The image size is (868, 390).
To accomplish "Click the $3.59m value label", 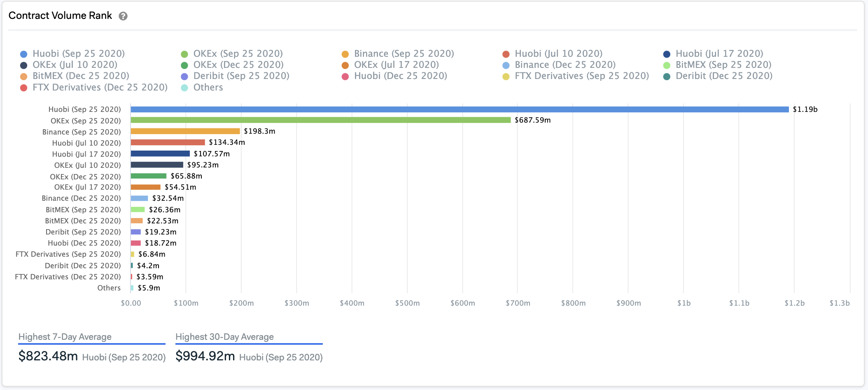I will click(150, 276).
